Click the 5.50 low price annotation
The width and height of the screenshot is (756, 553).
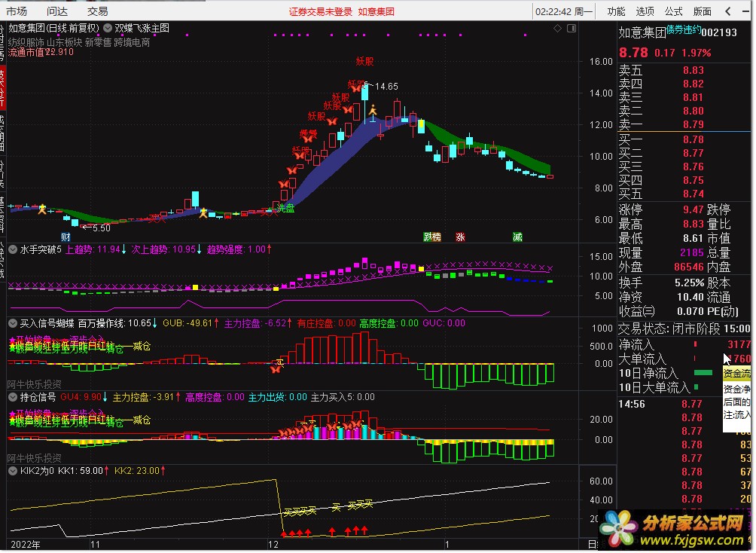coord(101,228)
